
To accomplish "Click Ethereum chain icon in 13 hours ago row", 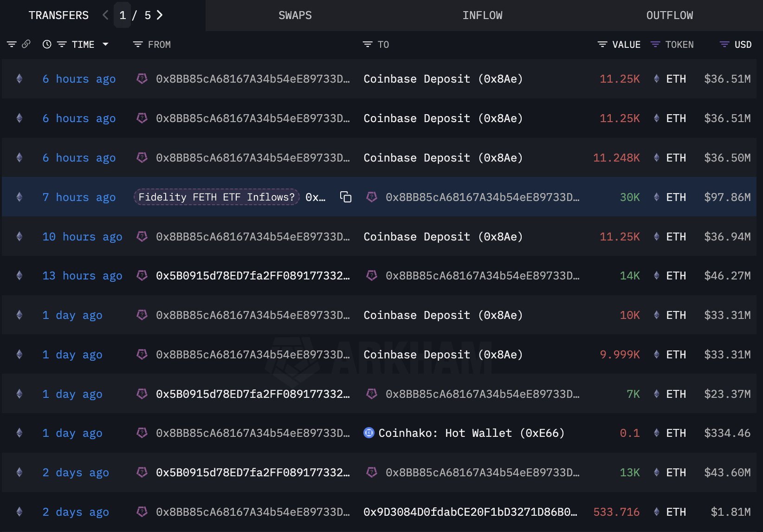I will tap(19, 276).
